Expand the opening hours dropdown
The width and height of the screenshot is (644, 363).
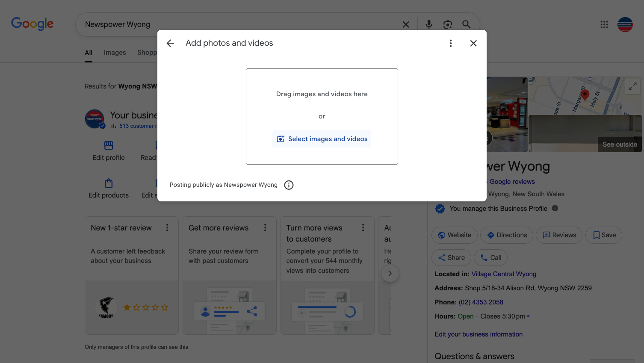pos(528,316)
